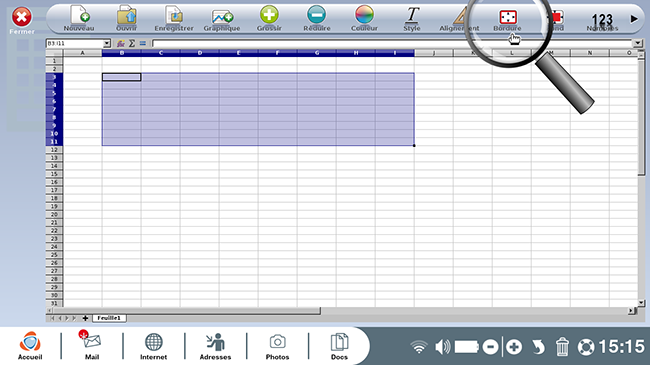Screen dimensions: 650x365
Task: Create a new sheet with Nouveau
Action: click(79, 18)
